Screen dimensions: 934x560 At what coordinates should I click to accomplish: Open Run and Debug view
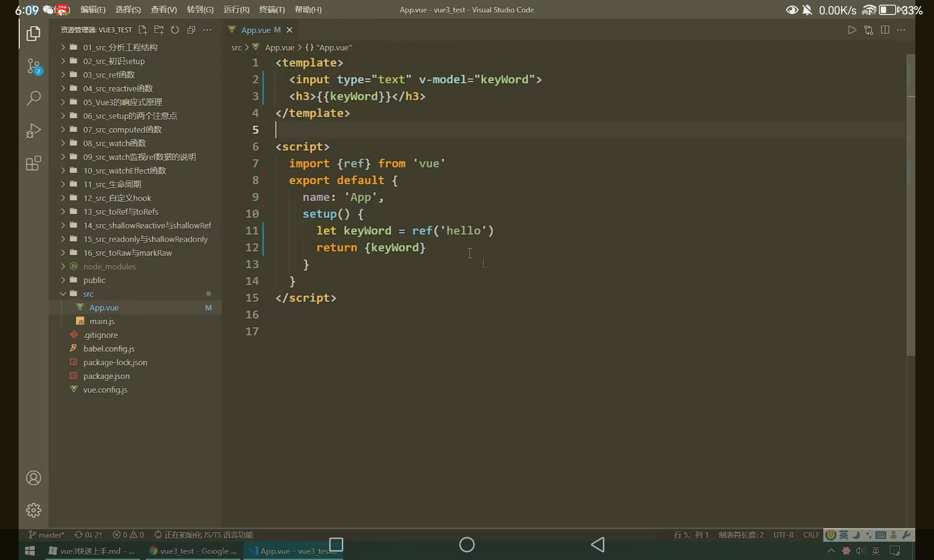tap(34, 131)
